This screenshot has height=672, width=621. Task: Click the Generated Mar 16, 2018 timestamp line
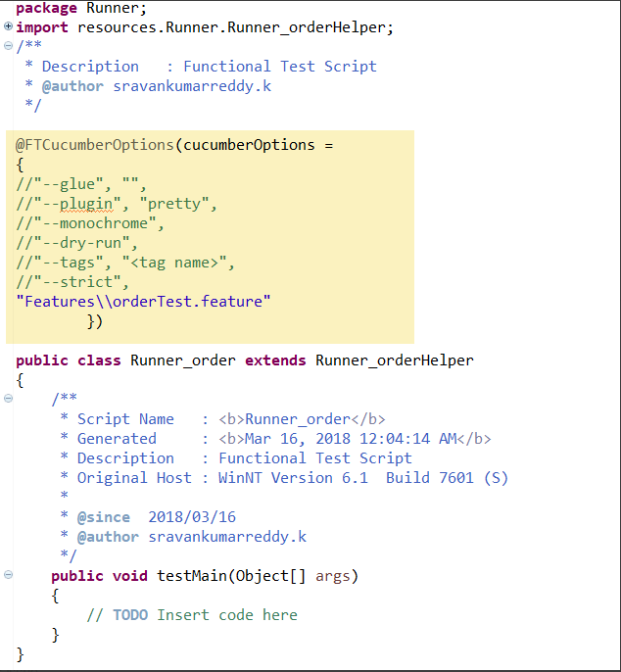284,439
